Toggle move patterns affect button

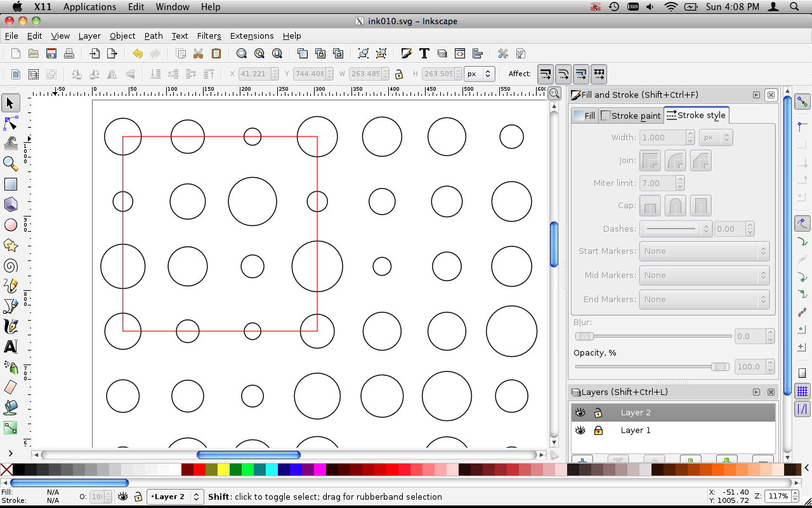point(599,74)
